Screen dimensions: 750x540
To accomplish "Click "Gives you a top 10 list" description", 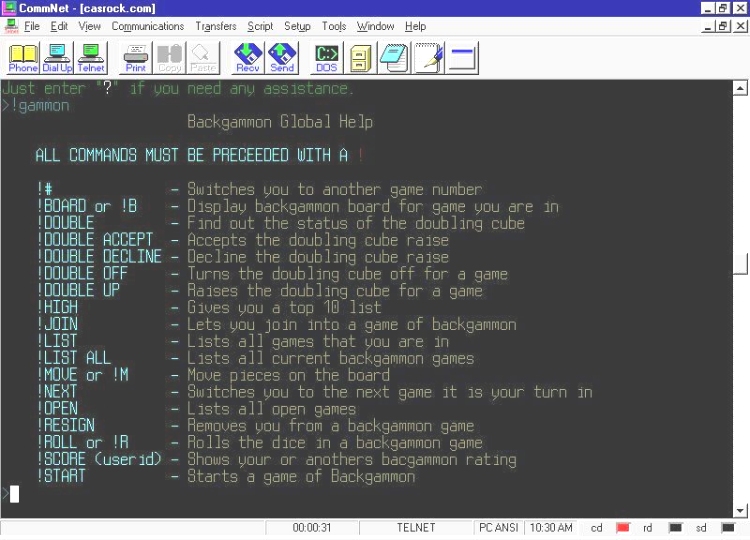I will point(284,307).
